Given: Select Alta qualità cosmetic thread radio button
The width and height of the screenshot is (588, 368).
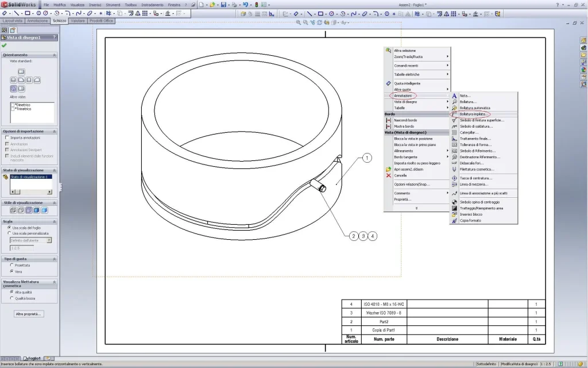Looking at the screenshot, I should [11, 292].
